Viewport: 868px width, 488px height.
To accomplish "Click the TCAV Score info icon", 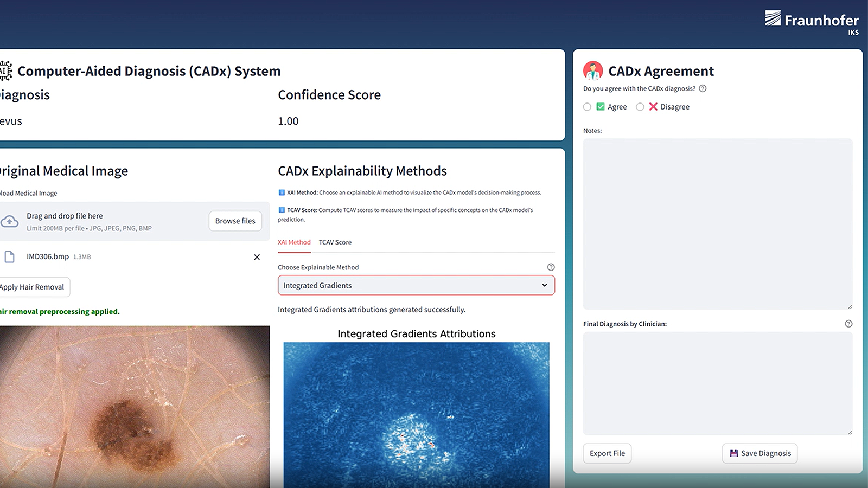I will (282, 210).
